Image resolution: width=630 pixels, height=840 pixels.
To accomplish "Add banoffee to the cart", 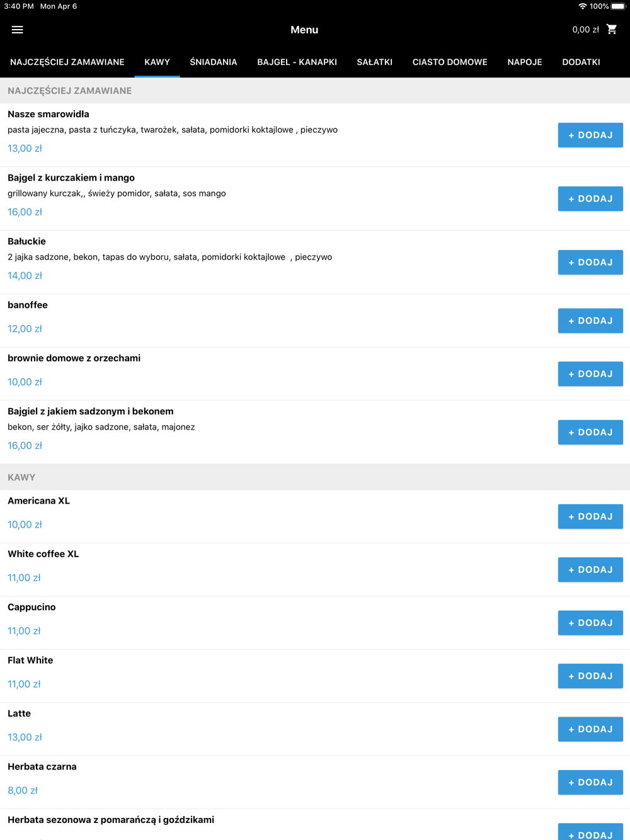I will coord(590,321).
